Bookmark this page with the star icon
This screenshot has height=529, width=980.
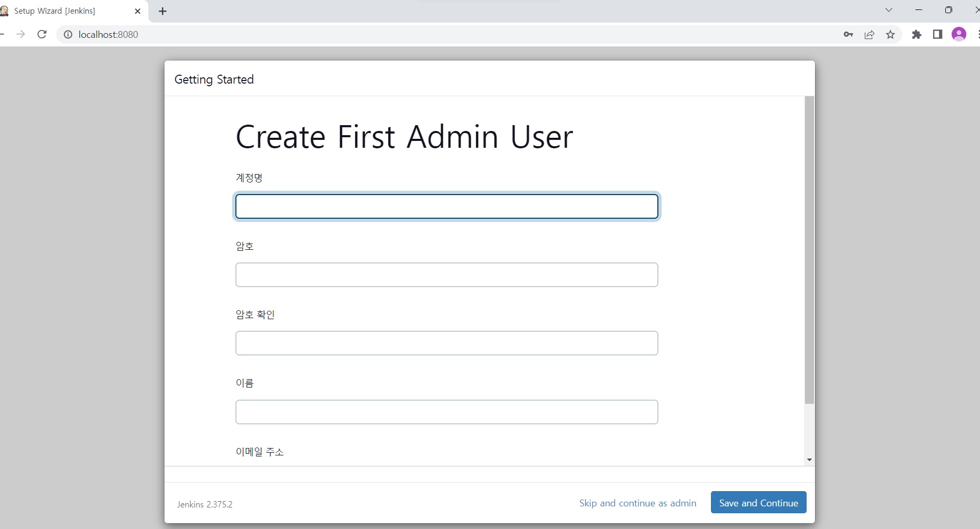890,34
